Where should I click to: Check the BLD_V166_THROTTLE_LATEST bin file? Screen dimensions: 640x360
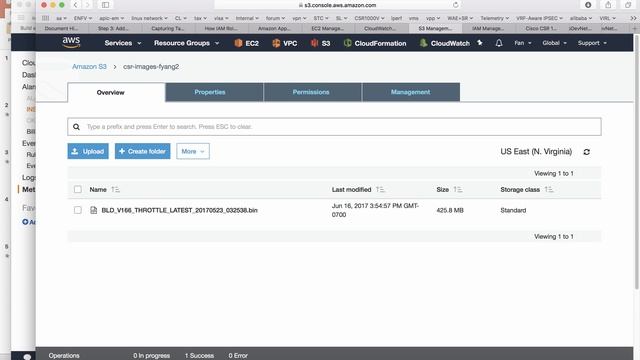(x=78, y=210)
